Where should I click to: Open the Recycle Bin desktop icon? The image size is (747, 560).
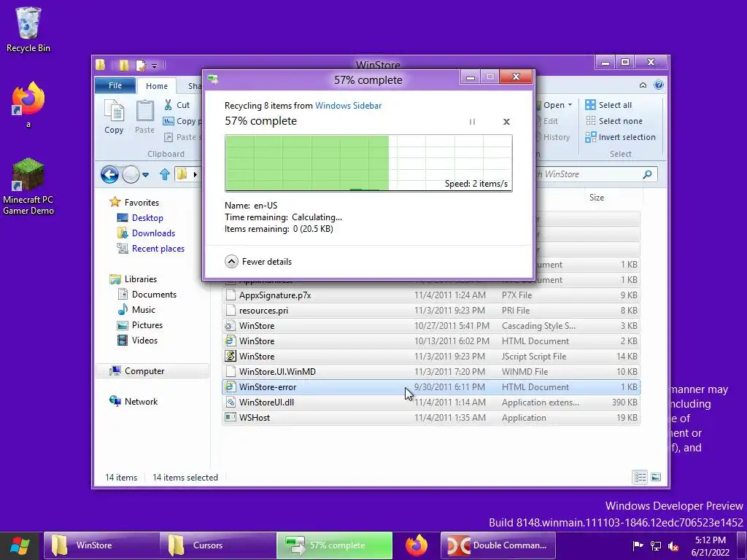pyautogui.click(x=28, y=29)
